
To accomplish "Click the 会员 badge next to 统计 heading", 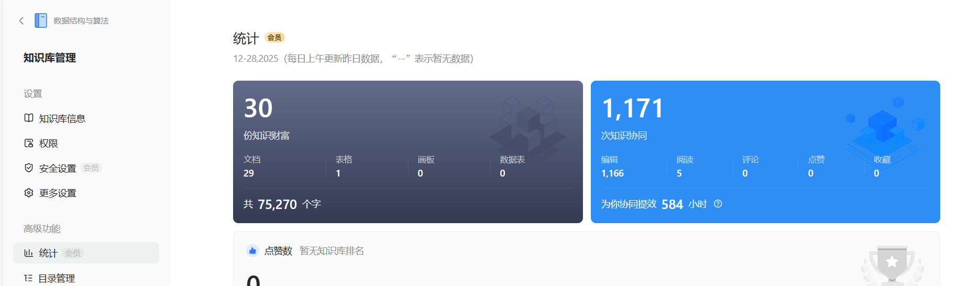I will point(274,38).
